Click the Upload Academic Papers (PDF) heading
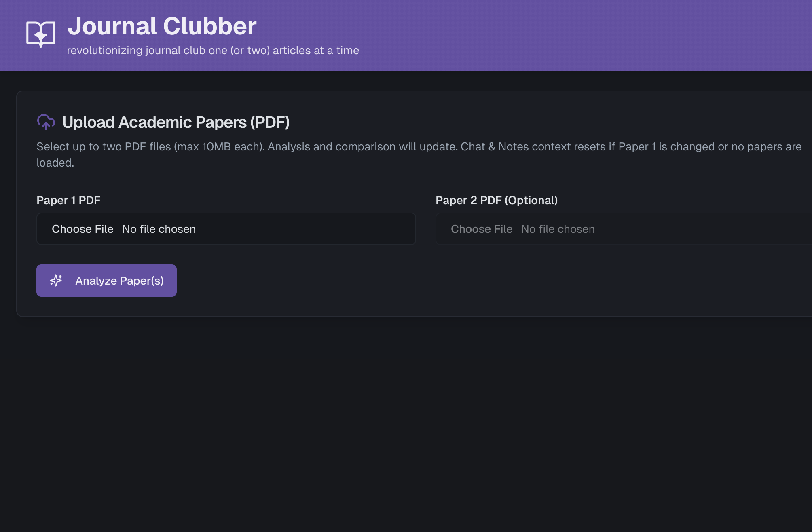This screenshot has height=532, width=812. [176, 122]
